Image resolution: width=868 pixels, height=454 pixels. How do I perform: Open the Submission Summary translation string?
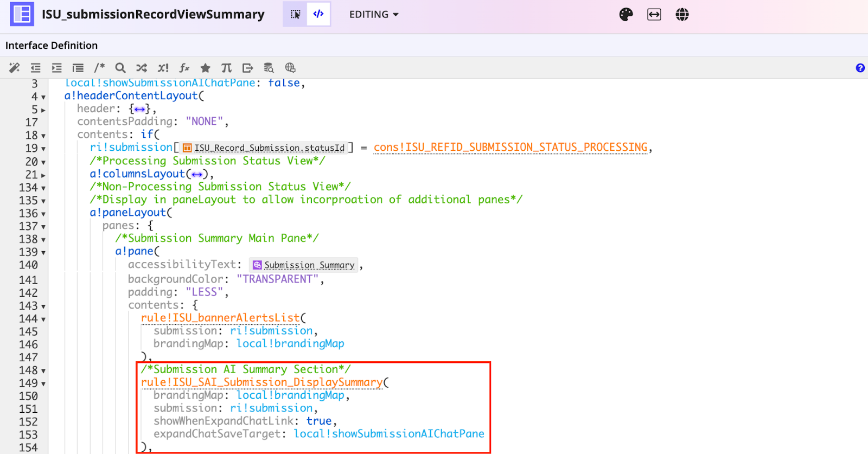(304, 265)
